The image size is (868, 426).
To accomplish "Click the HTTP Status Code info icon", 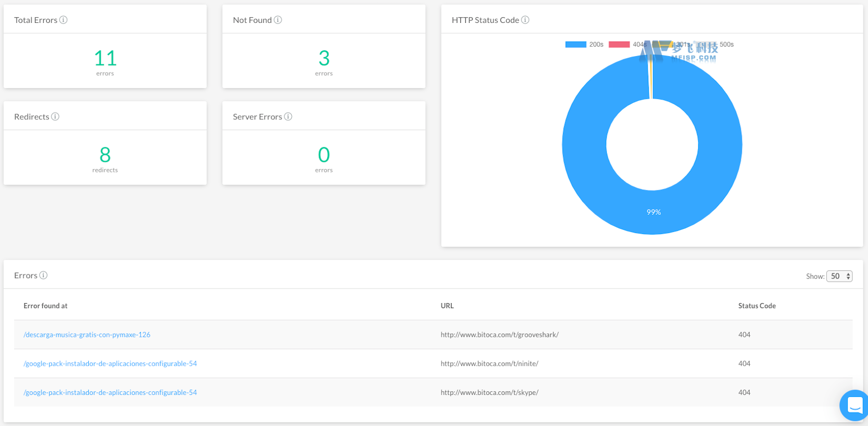I will [x=525, y=20].
